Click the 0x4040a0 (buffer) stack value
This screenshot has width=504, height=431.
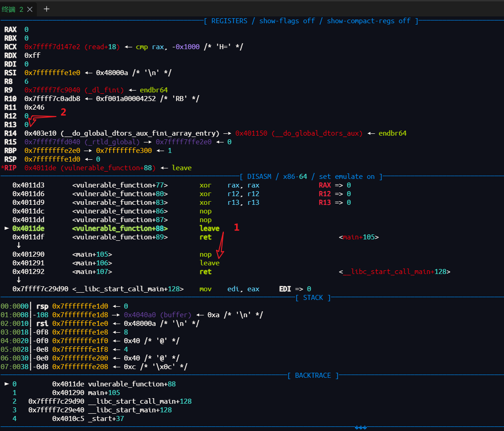click(x=157, y=315)
